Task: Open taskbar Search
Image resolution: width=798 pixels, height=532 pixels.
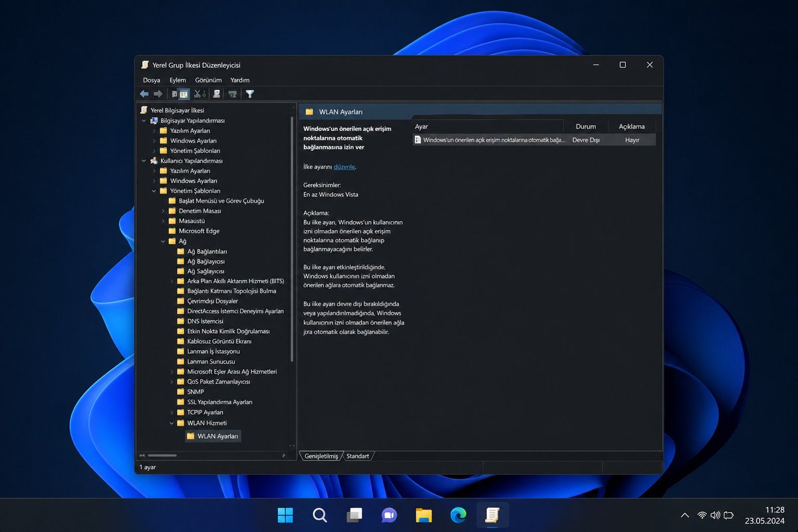Action: point(320,515)
